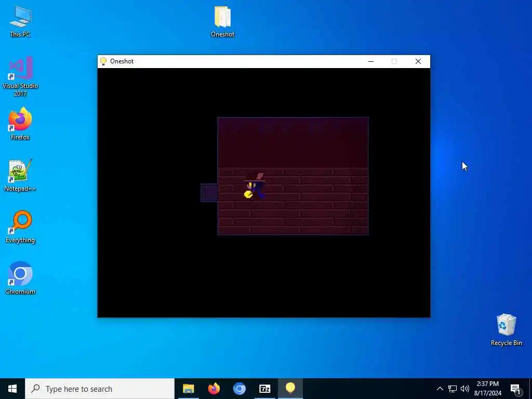Select the Chromium desktop shortcut
This screenshot has height=399, width=532.
tap(20, 278)
